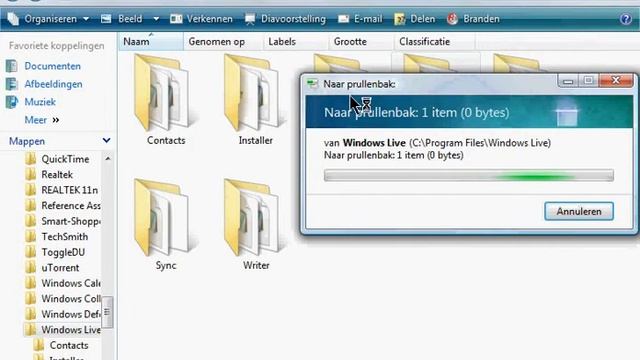
Task: Click the recycle bin icon in dialog banner
Action: (567, 113)
